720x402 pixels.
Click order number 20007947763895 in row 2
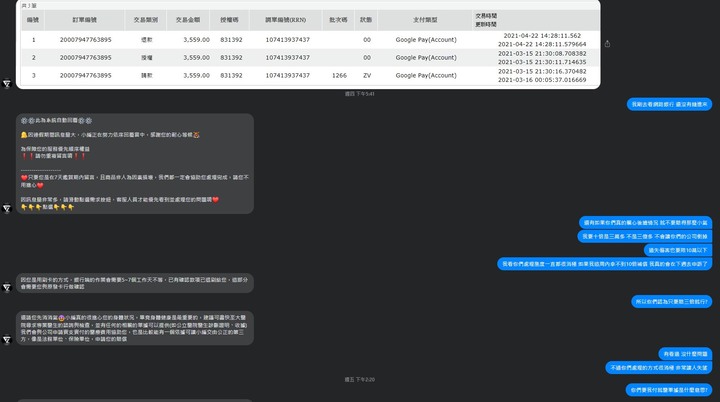click(x=85, y=58)
